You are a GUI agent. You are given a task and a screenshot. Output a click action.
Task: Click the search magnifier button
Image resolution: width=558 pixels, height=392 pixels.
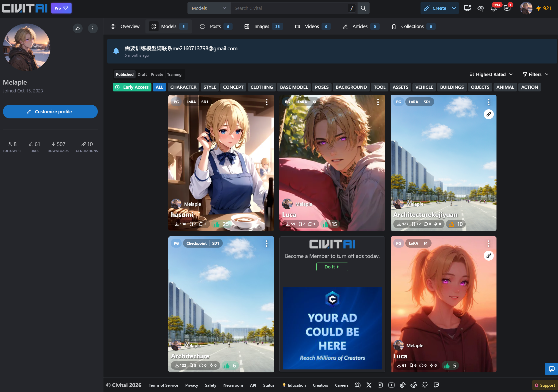[363, 8]
